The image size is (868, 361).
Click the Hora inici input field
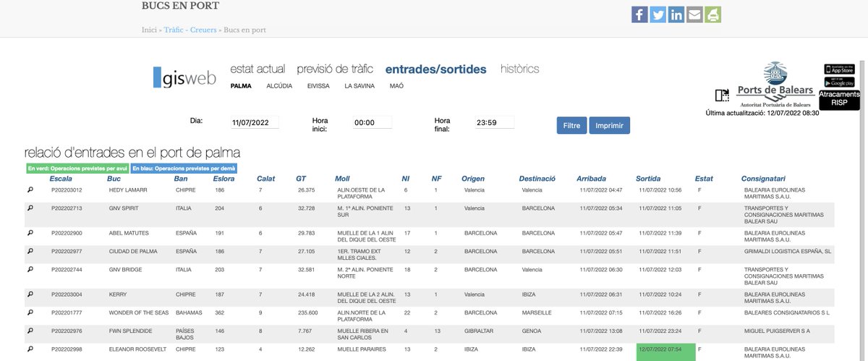[x=372, y=123]
